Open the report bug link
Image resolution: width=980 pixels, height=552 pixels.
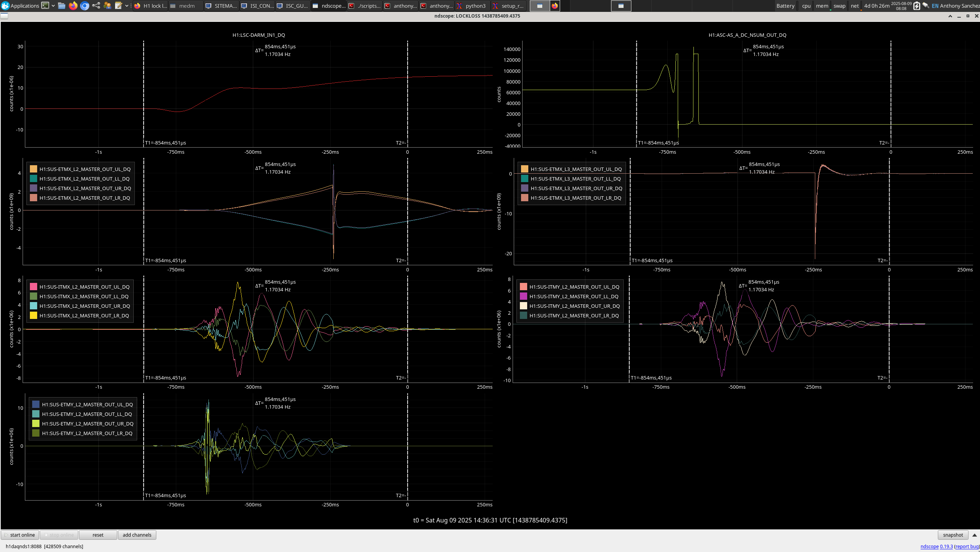[x=967, y=546]
